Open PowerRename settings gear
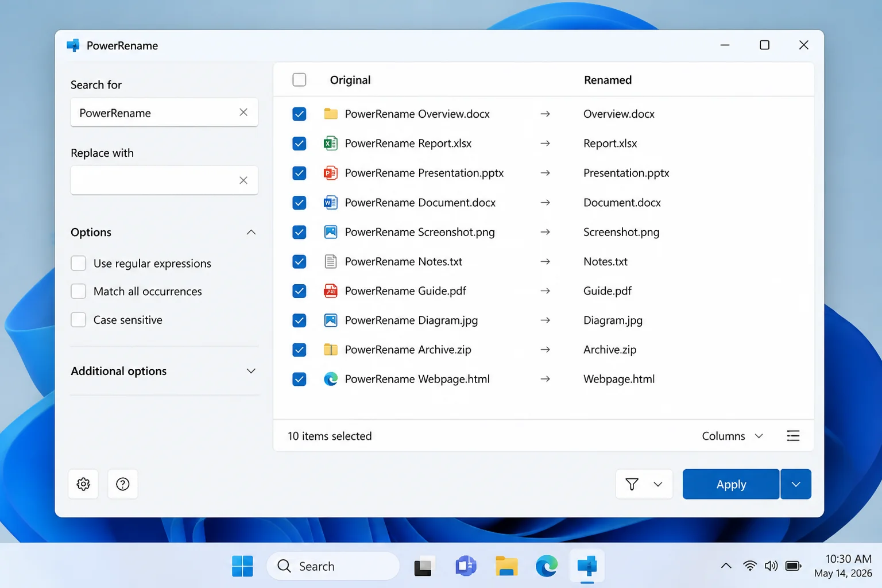The width and height of the screenshot is (882, 588). [x=83, y=484]
